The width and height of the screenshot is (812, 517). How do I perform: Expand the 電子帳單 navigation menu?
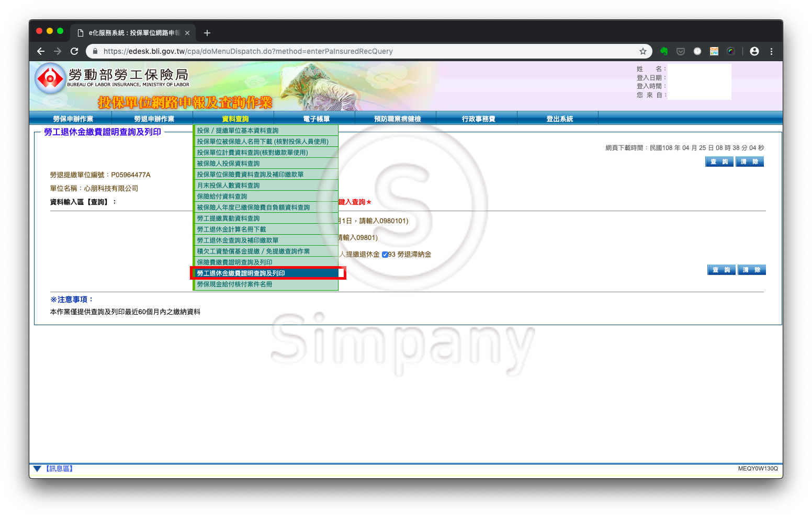[316, 119]
